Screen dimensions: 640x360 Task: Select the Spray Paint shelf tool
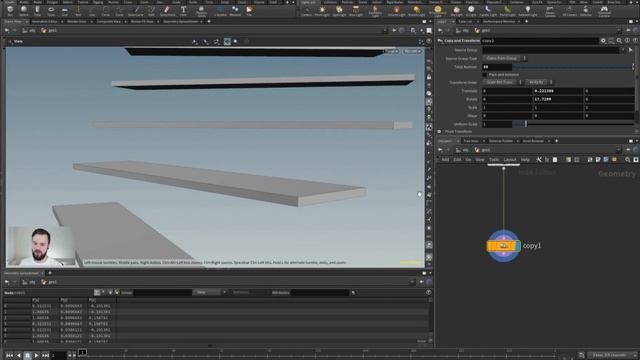(x=167, y=11)
